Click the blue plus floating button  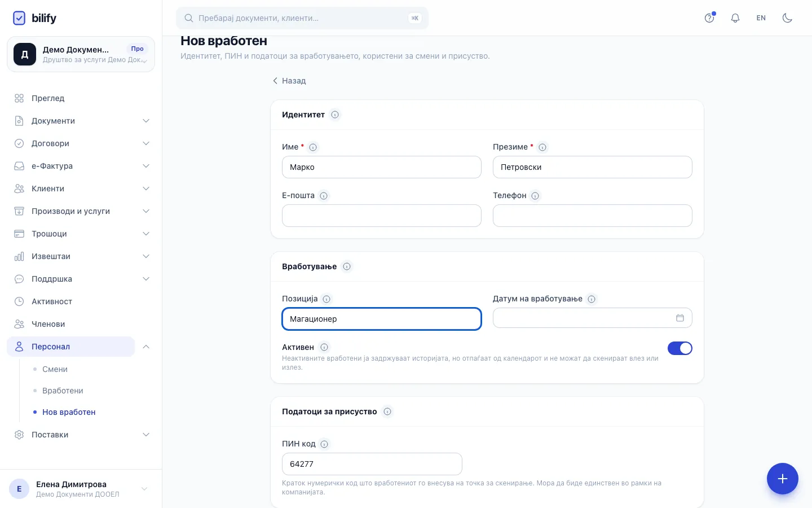click(783, 479)
